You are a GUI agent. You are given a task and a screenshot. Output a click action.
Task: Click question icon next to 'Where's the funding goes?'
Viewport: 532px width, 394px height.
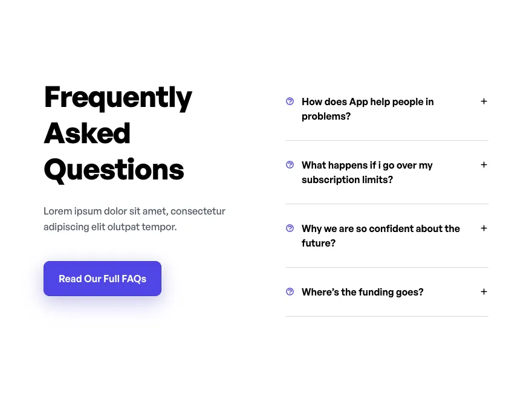click(290, 292)
